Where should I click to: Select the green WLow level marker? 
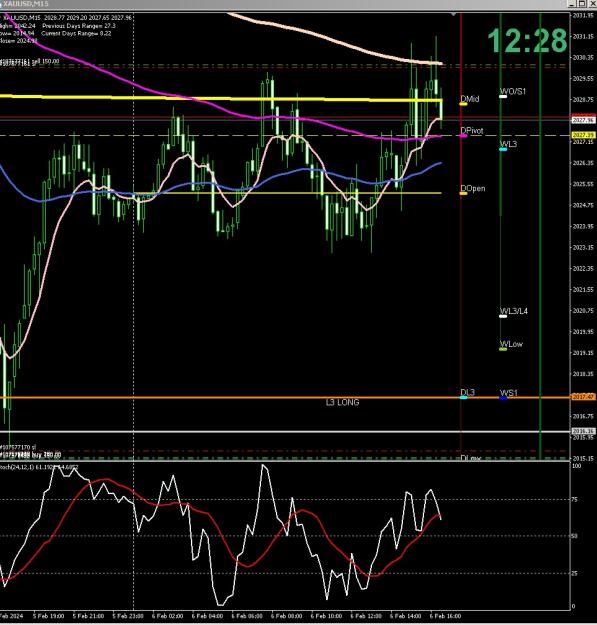(x=503, y=349)
